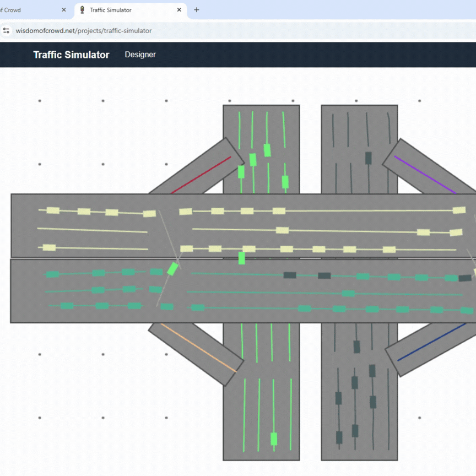Switch to the Wisdom of Crowd tab
The image size is (476, 476).
(30, 9)
